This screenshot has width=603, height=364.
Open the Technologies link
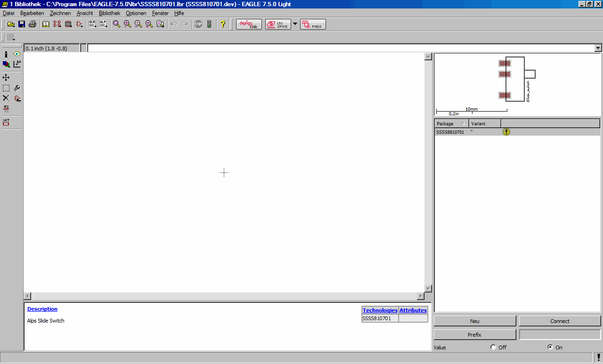[380, 310]
